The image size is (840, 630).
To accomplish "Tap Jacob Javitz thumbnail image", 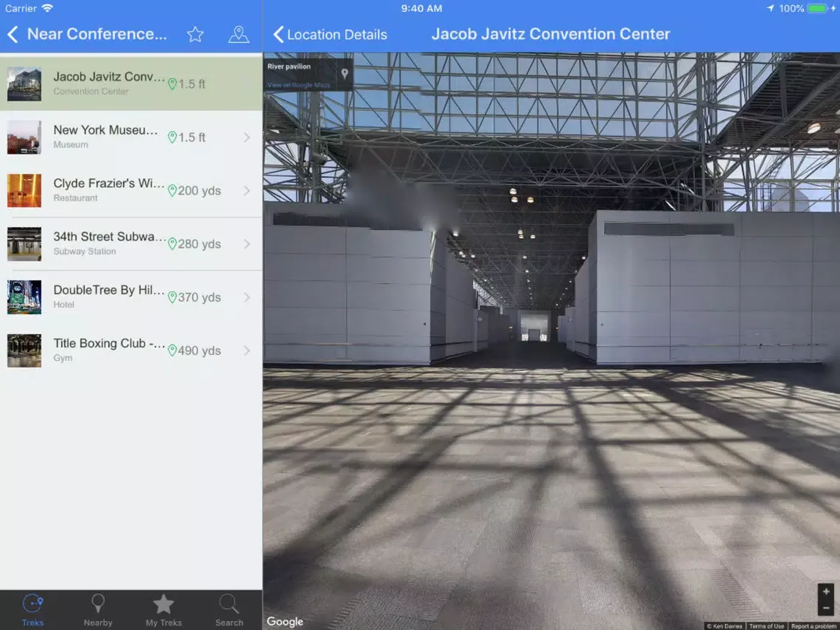I will click(24, 84).
